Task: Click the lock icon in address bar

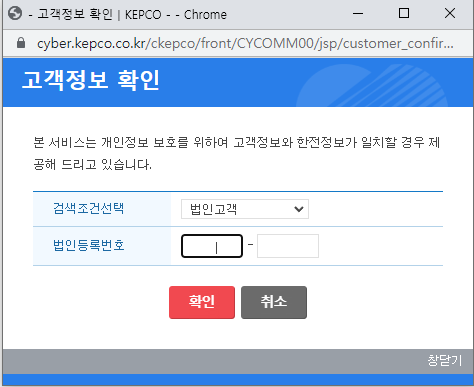Action: (21, 43)
